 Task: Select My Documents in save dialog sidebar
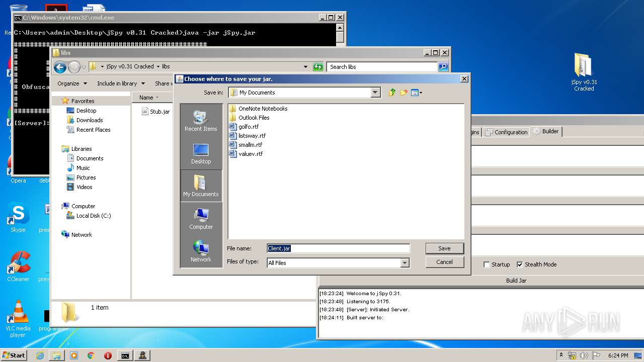tap(201, 186)
